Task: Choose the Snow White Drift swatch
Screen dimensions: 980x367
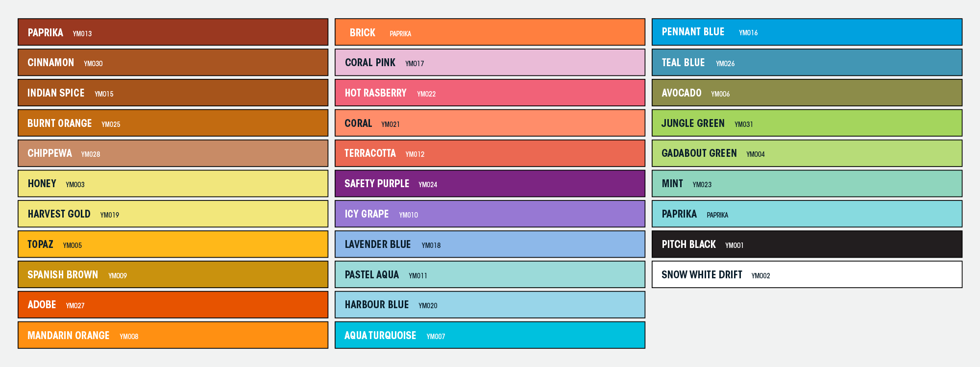Action: click(807, 274)
